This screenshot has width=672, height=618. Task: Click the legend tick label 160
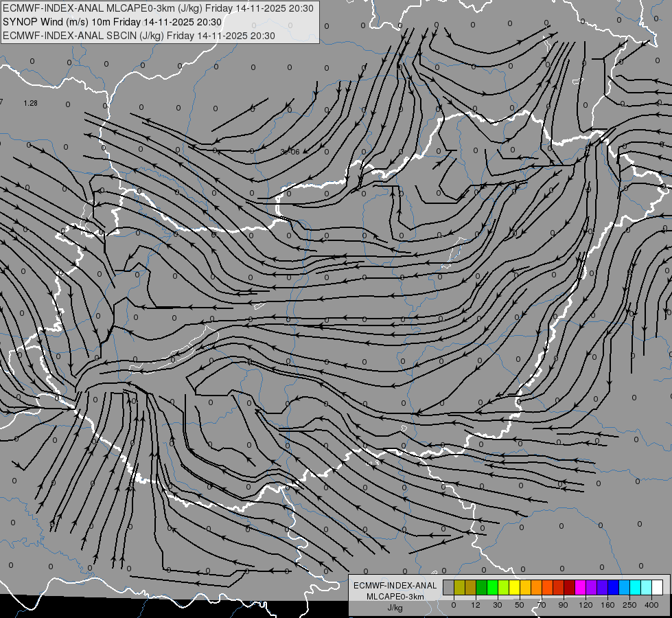(607, 605)
